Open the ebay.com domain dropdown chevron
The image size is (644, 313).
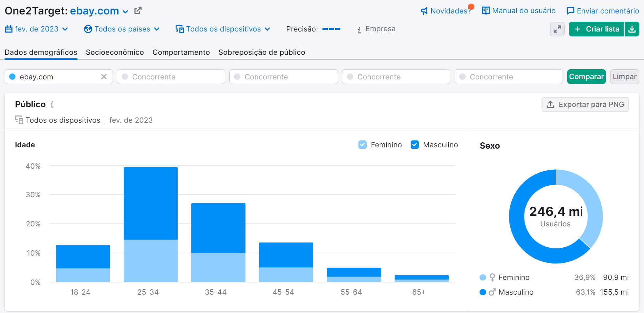click(125, 12)
